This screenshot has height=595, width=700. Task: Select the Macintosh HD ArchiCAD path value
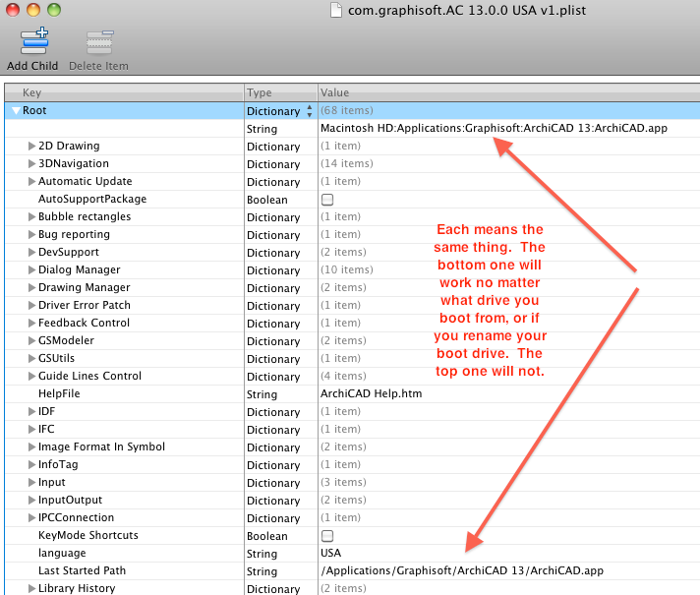(494, 128)
